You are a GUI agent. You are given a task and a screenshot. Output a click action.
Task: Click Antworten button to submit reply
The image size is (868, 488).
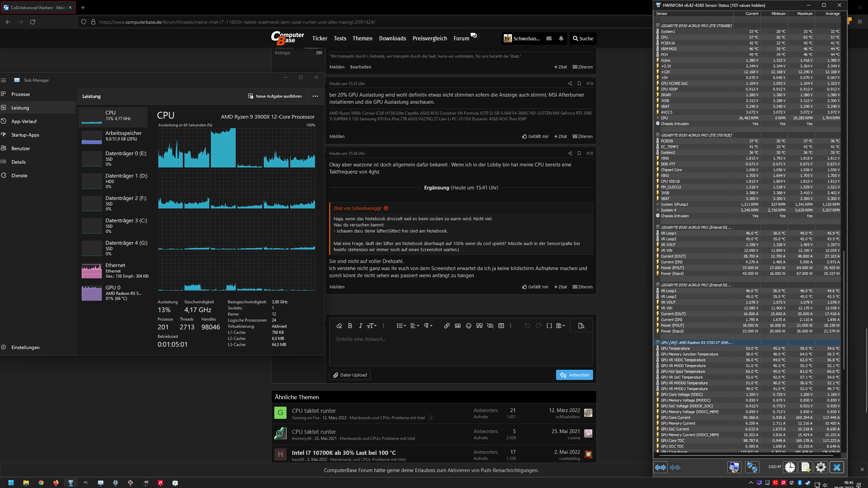574,374
